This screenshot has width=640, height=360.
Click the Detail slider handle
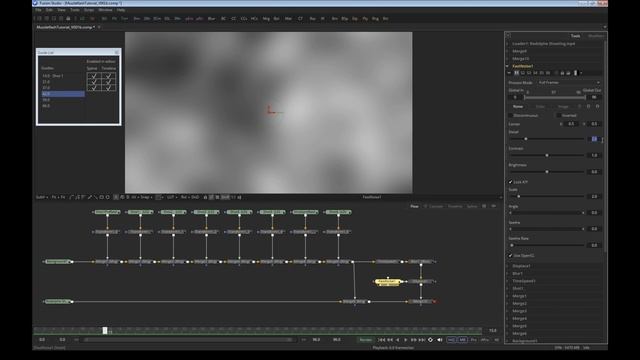(x=526, y=139)
